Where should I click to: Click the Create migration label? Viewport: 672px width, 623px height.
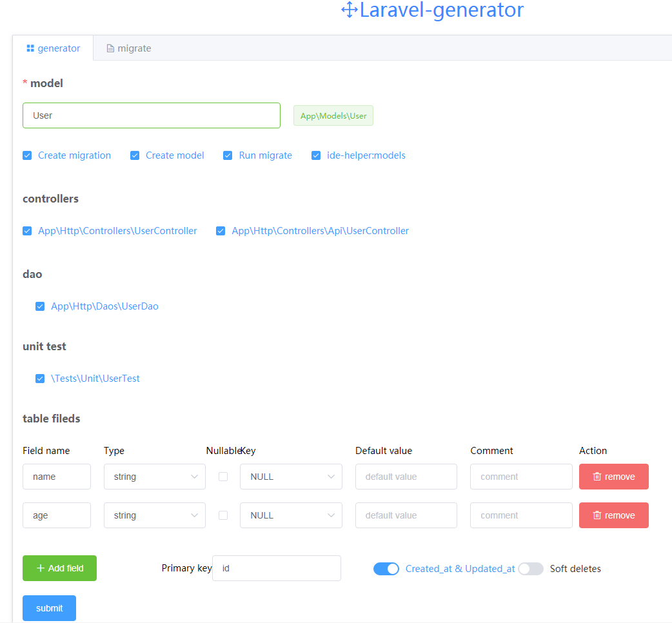[75, 155]
